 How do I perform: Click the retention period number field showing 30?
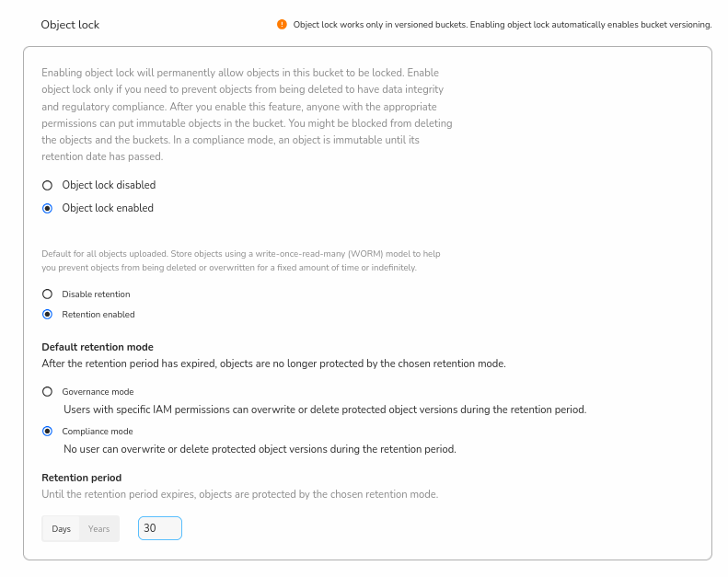tap(159, 528)
